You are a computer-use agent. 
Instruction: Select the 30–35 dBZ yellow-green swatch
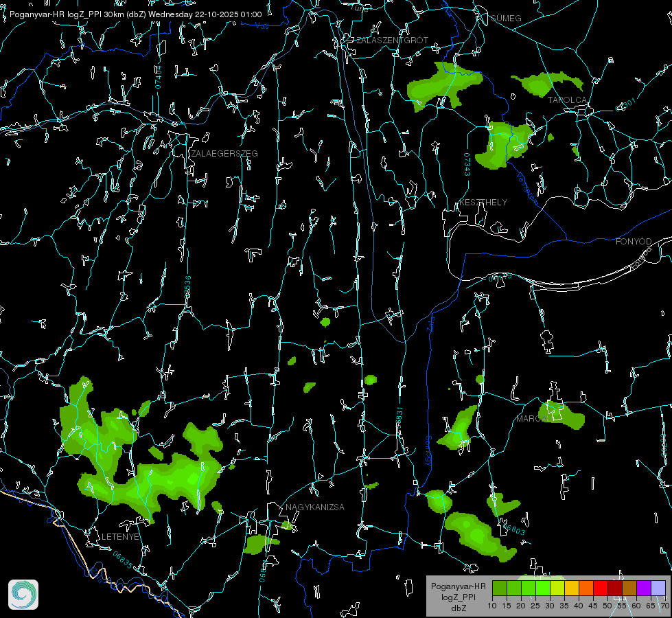point(557,588)
